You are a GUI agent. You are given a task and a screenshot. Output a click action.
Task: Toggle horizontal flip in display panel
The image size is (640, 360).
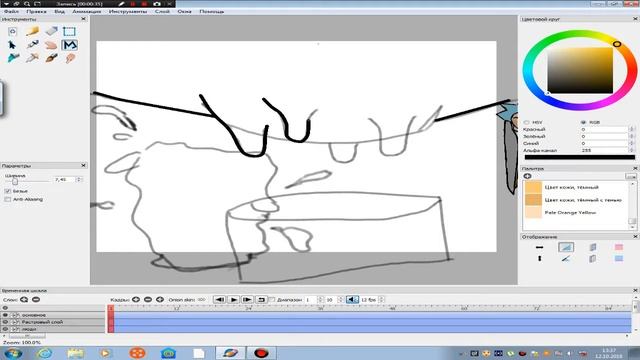point(540,247)
